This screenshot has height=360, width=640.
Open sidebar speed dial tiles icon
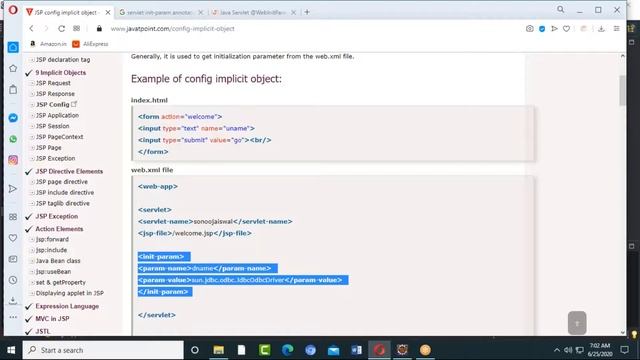(x=13, y=217)
